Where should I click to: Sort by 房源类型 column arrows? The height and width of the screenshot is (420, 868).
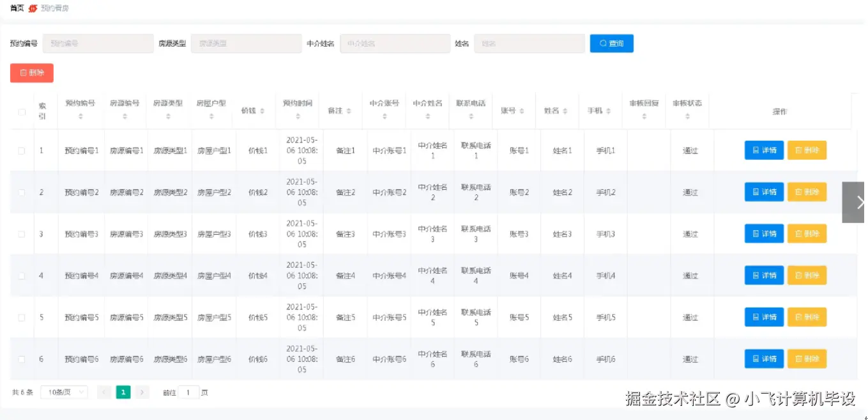[x=168, y=116]
